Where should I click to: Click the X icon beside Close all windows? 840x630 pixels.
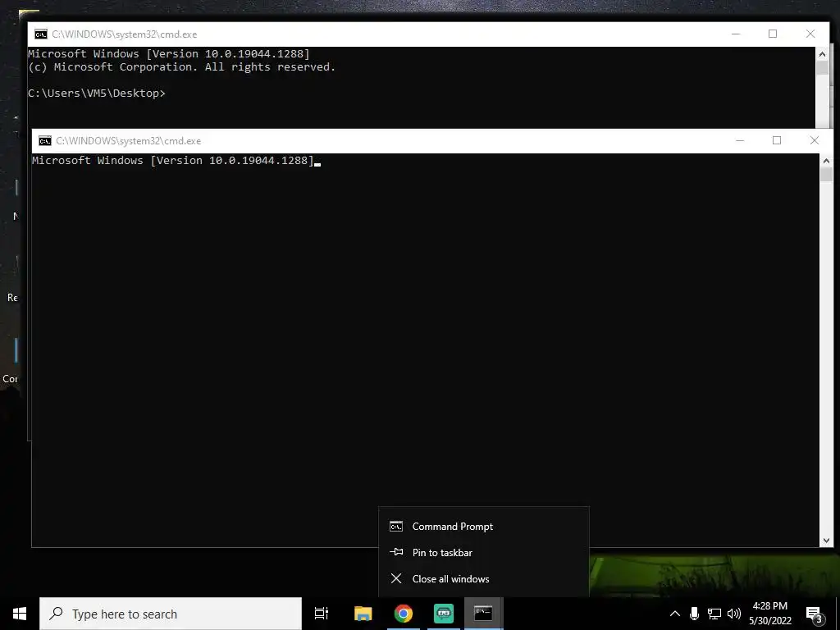click(x=396, y=578)
